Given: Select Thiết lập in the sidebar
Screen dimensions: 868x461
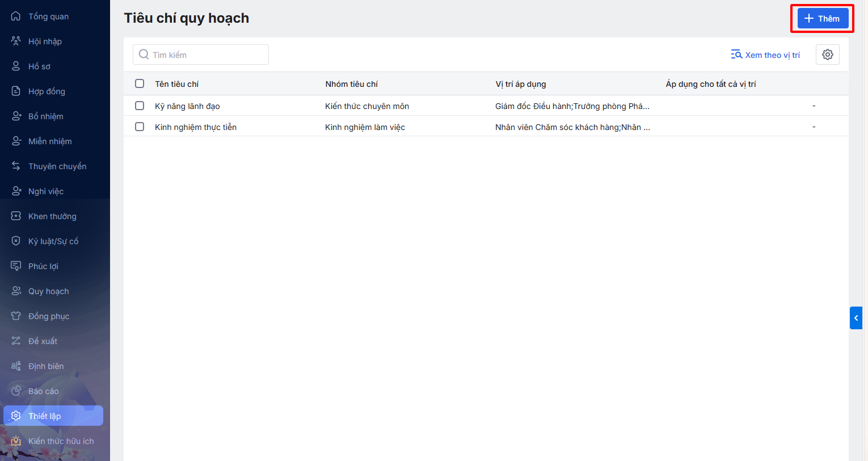Looking at the screenshot, I should point(44,416).
